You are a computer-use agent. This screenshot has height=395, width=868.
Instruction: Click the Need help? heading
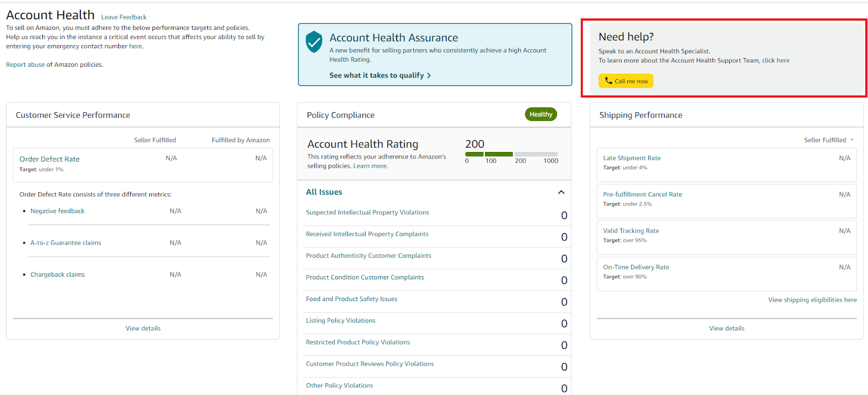pos(626,37)
